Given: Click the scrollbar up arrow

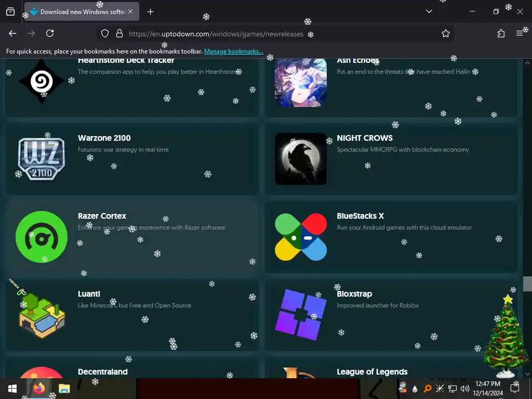Looking at the screenshot, I should (x=527, y=63).
